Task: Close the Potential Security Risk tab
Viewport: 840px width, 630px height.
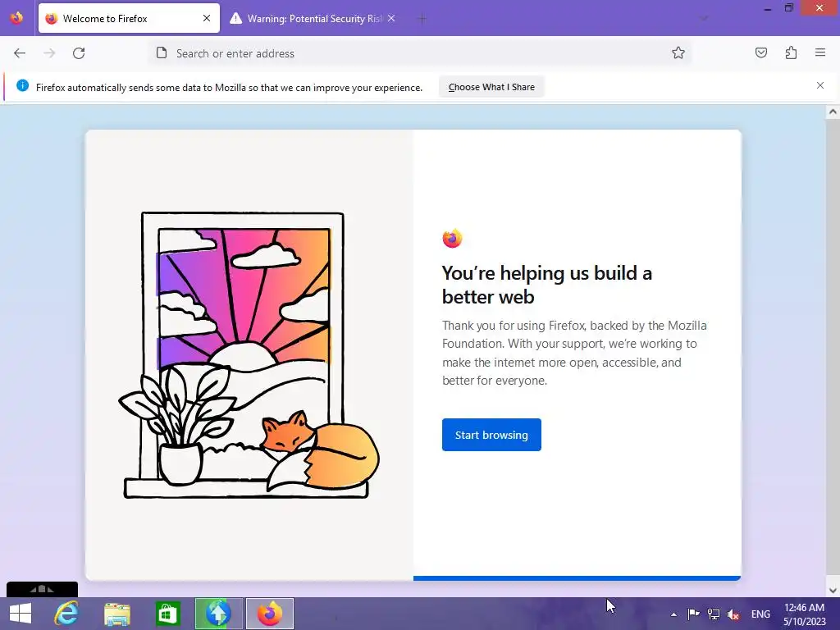Action: (391, 18)
